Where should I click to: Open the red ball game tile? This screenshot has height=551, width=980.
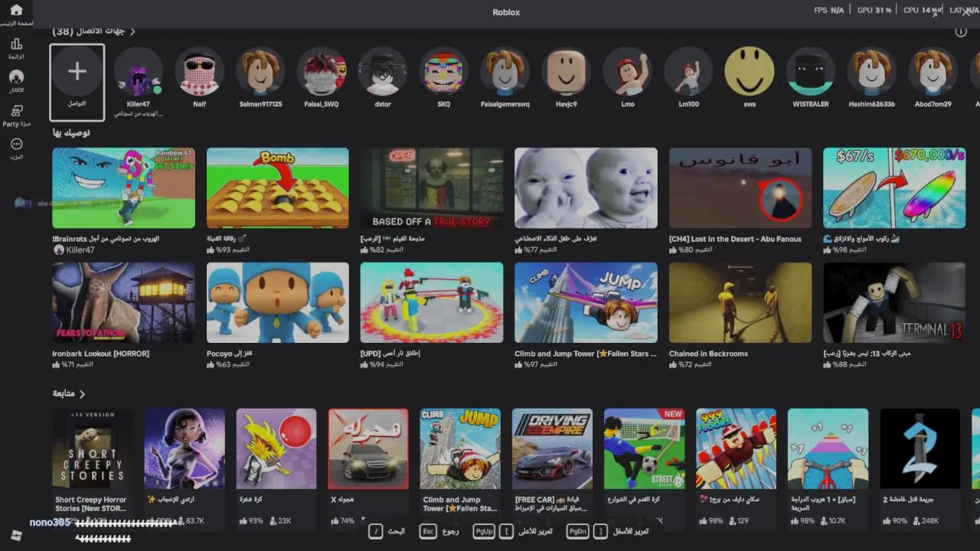[276, 448]
